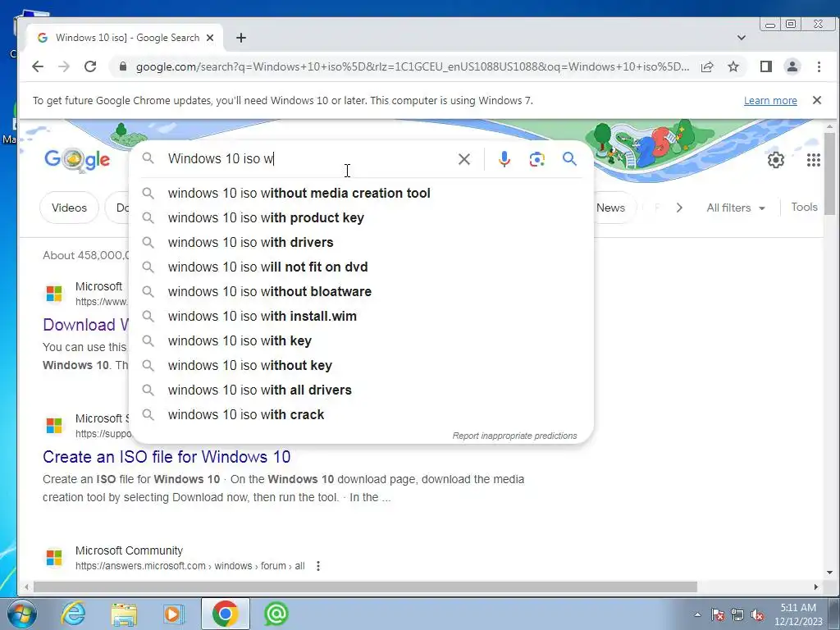This screenshot has width=840, height=630.
Task: Choose suggestion 'with product key'
Action: point(362,218)
